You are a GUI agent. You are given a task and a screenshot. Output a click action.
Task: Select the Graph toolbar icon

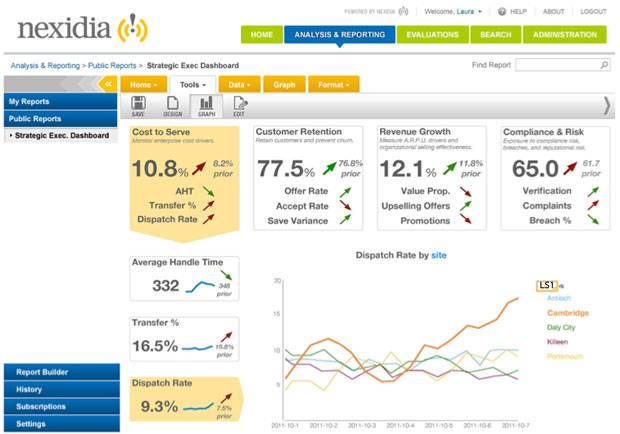[206, 106]
